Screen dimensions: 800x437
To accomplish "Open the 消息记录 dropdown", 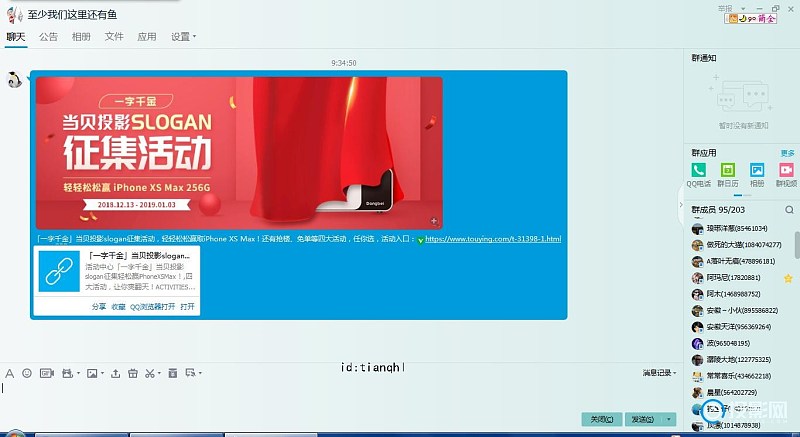I will point(659,373).
